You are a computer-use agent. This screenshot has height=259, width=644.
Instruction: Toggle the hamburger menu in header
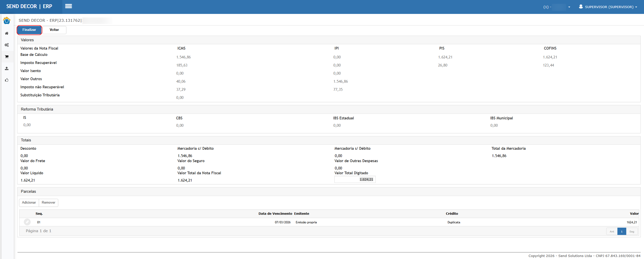point(68,6)
